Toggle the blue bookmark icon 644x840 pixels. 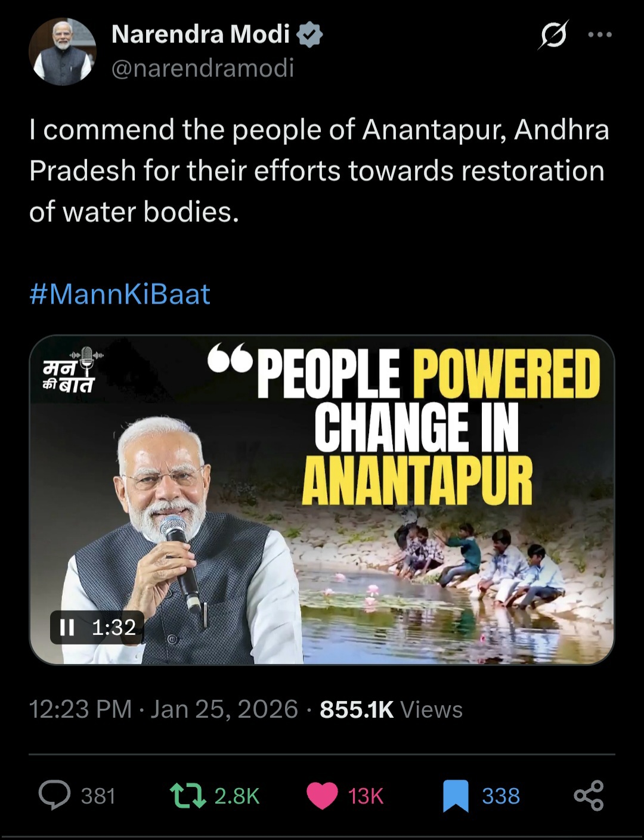click(456, 796)
